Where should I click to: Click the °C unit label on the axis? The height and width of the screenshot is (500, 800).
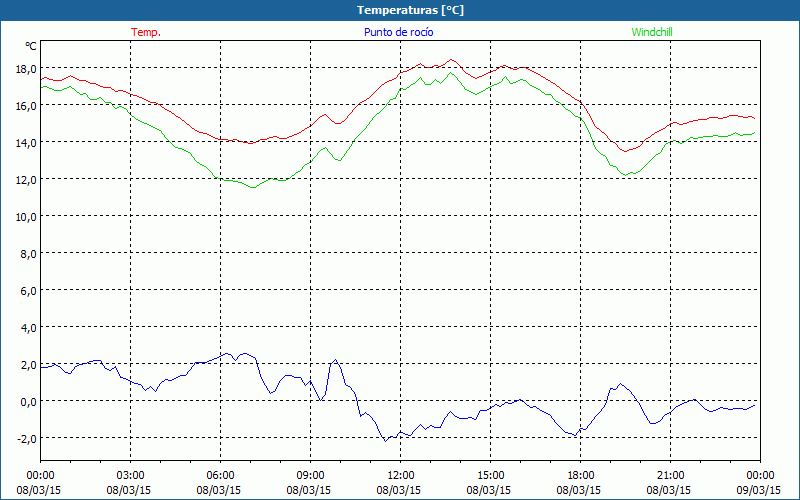[x=31, y=46]
